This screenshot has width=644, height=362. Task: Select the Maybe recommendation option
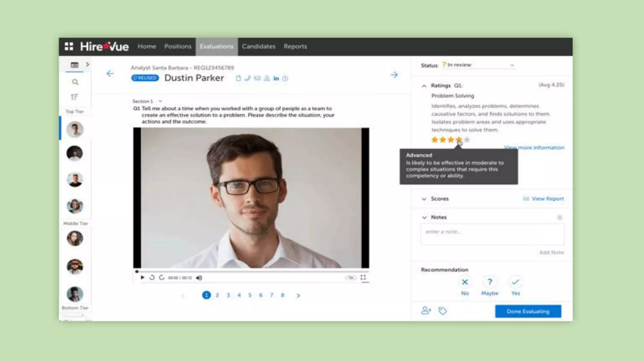click(490, 282)
